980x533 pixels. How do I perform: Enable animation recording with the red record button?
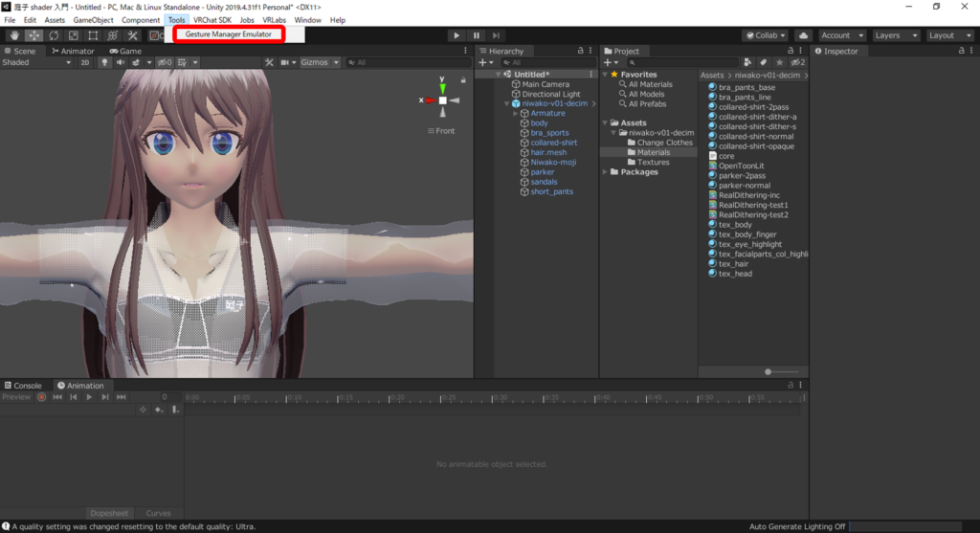tap(41, 397)
